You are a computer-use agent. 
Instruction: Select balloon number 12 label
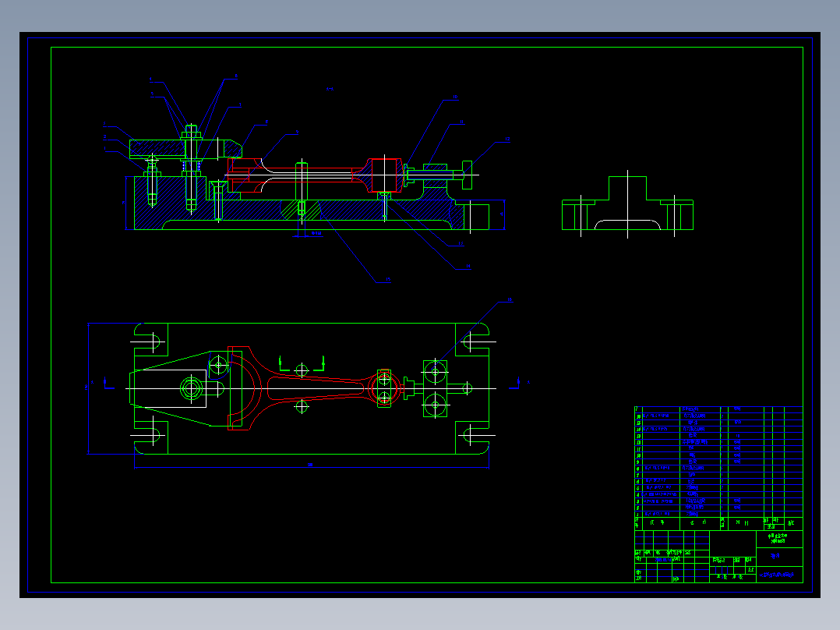tap(506, 140)
